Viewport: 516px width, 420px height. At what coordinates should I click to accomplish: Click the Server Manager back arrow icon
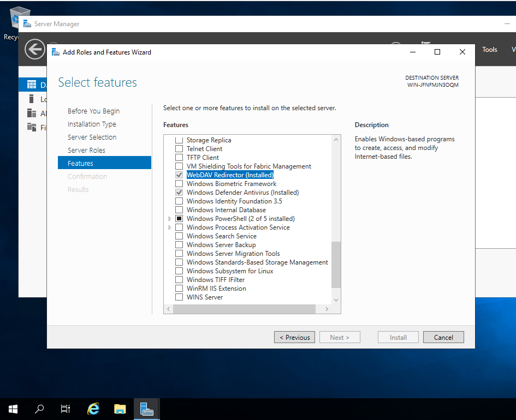pos(34,50)
